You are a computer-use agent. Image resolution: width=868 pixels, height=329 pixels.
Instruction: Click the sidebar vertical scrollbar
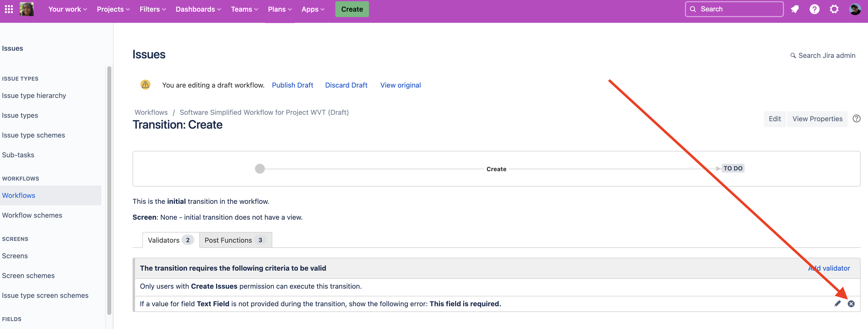109,190
